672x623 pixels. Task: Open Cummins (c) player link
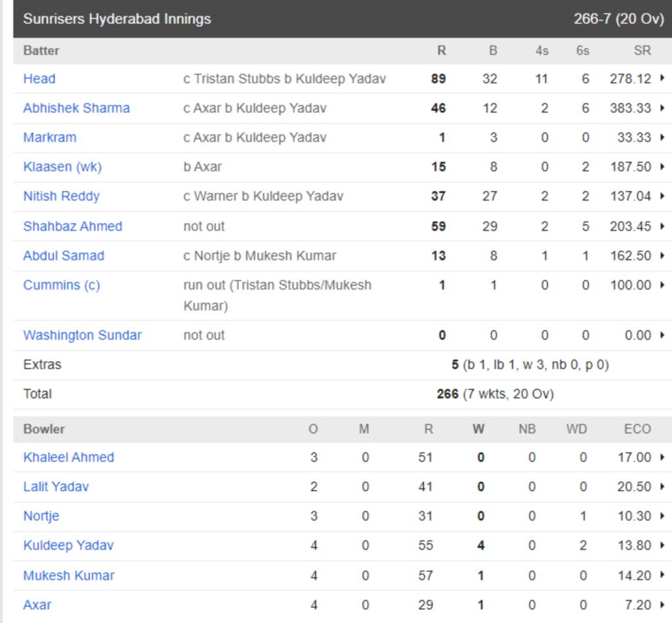point(62,285)
